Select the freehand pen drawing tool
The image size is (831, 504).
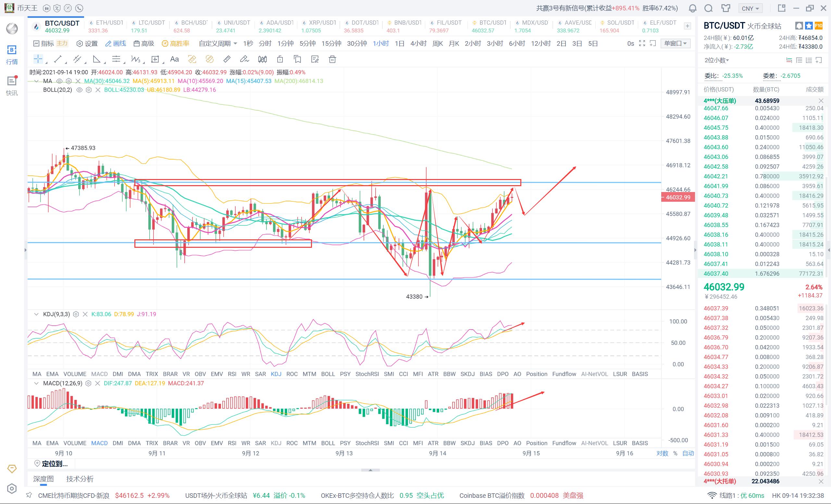[x=244, y=59]
